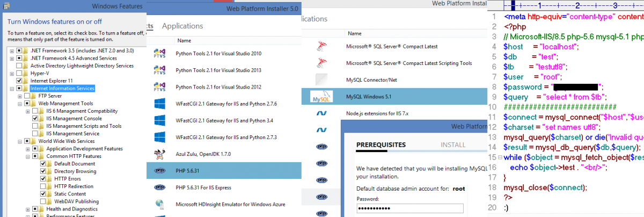Toggle the Static Content checkbox

[43, 193]
